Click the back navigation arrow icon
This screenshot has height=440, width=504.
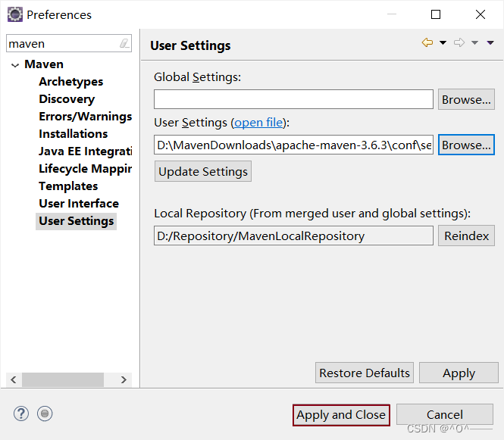pyautogui.click(x=427, y=42)
